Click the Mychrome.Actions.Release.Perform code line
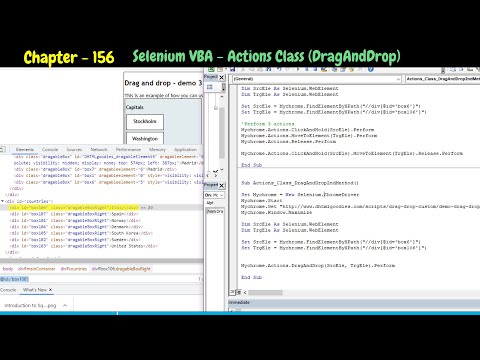 [288, 141]
